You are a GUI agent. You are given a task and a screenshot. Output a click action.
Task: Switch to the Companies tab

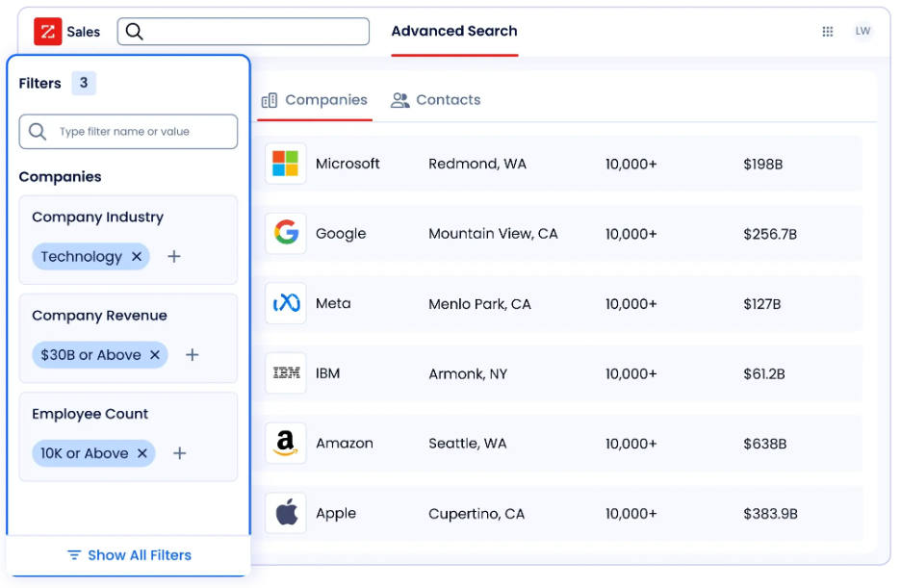[315, 100]
